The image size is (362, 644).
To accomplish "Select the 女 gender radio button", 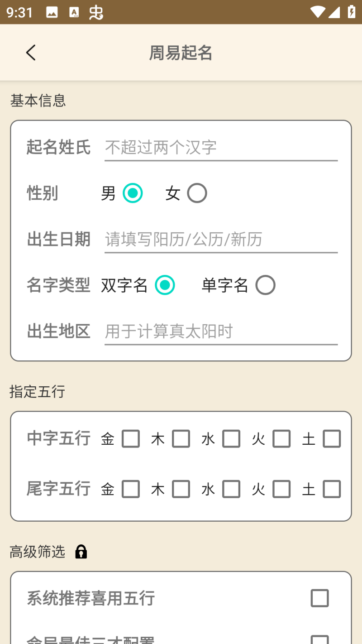I will [x=197, y=193].
